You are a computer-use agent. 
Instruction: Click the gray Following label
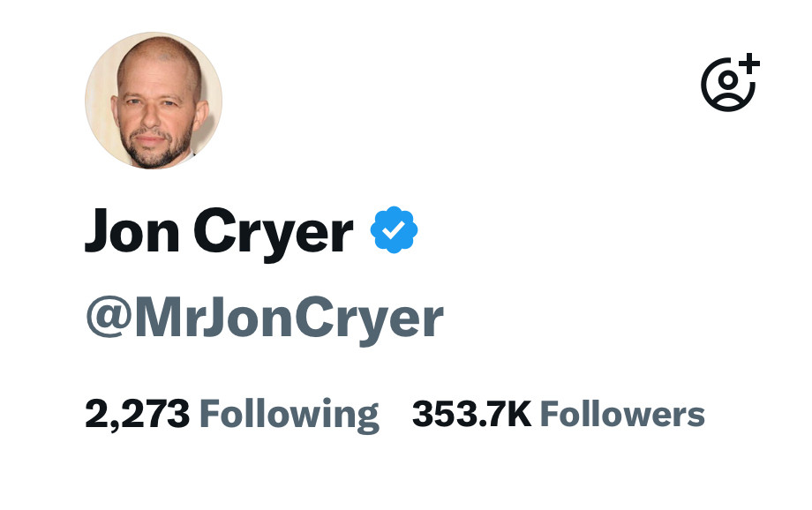pyautogui.click(x=289, y=416)
